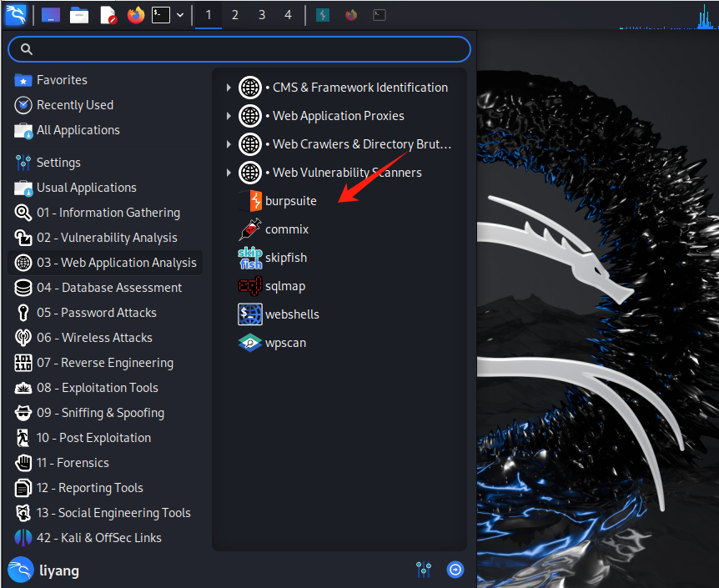Switch to workspace 3
Viewport: 719px width, 588px height.
click(262, 15)
